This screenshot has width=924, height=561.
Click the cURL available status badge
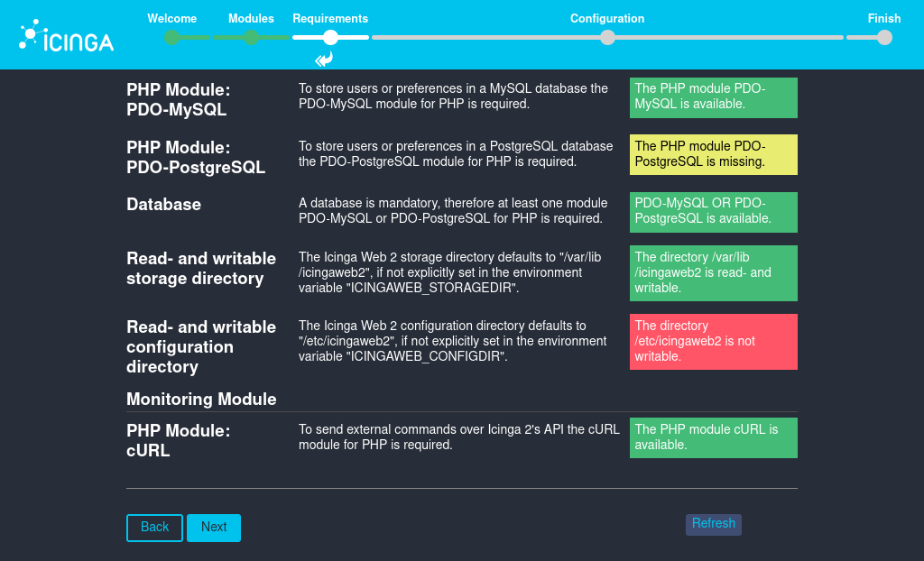(713, 437)
